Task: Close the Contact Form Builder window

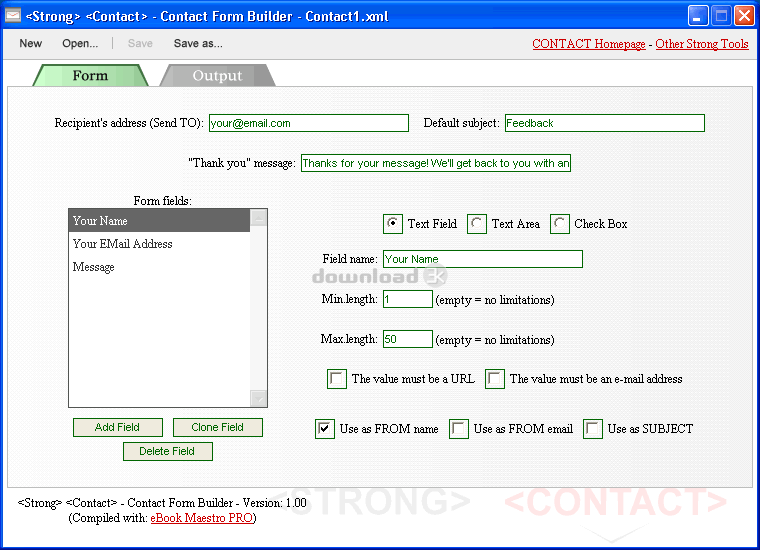Action: [x=744, y=16]
